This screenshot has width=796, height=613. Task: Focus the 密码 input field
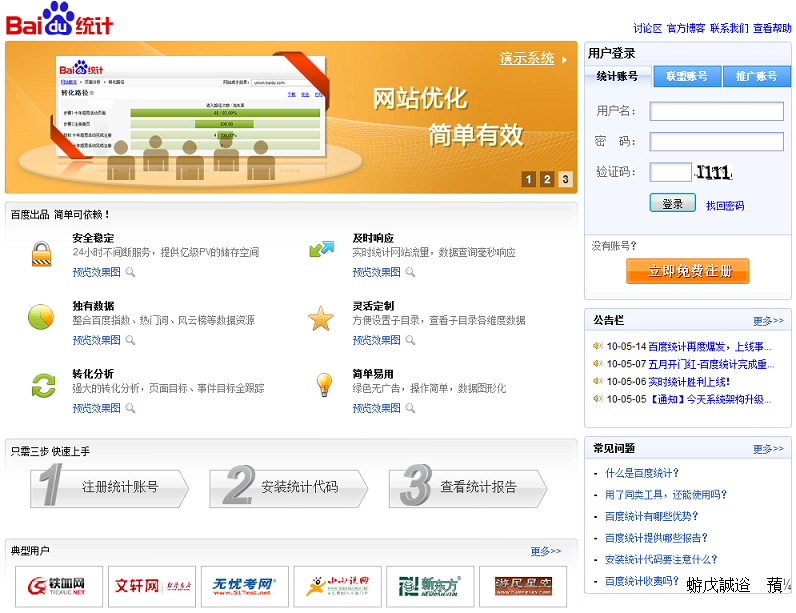tap(716, 142)
